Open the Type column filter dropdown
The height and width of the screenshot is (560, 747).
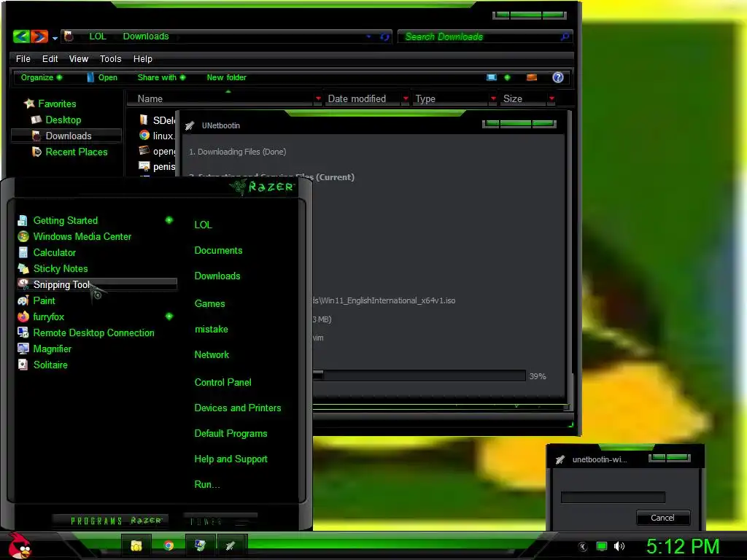click(x=493, y=98)
